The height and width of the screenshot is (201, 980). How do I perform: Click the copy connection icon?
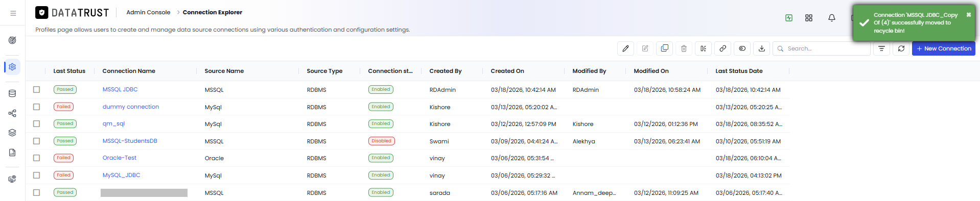tap(664, 48)
